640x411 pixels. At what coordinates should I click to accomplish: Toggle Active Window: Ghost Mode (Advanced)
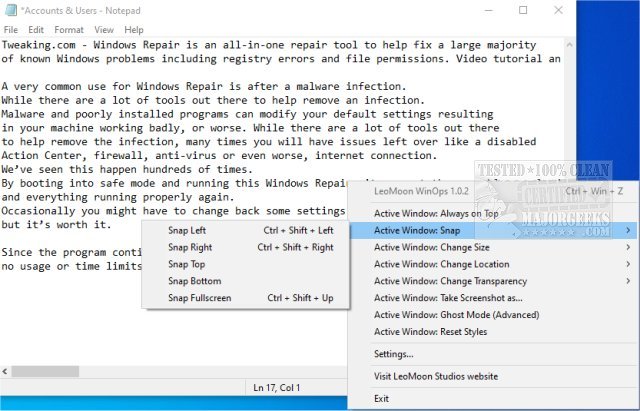(x=456, y=315)
